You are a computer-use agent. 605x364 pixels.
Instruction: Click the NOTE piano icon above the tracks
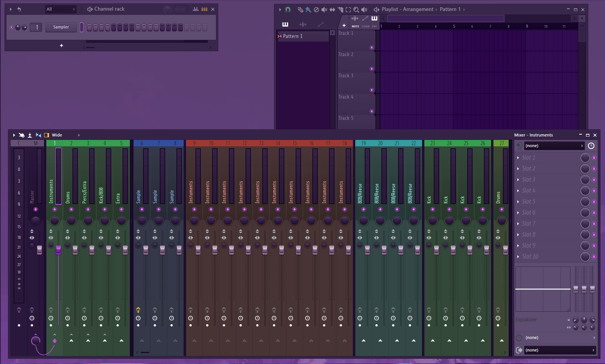[x=374, y=18]
